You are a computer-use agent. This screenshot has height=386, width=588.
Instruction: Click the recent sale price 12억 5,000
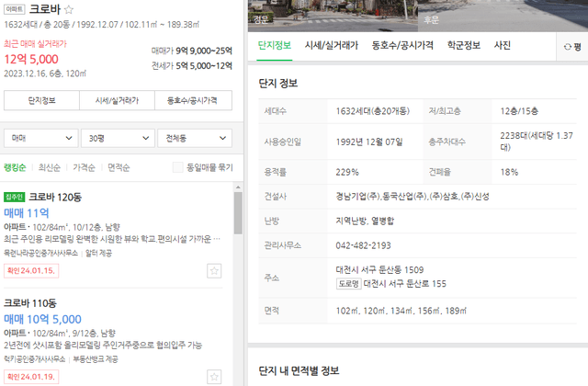[31, 59]
